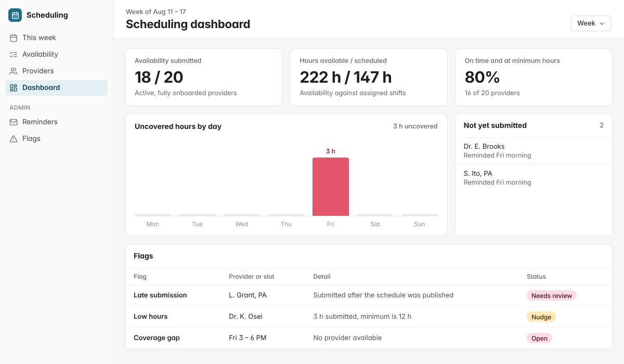Click the Open status badge
Image resolution: width=624 pixels, height=364 pixels.
coord(539,338)
